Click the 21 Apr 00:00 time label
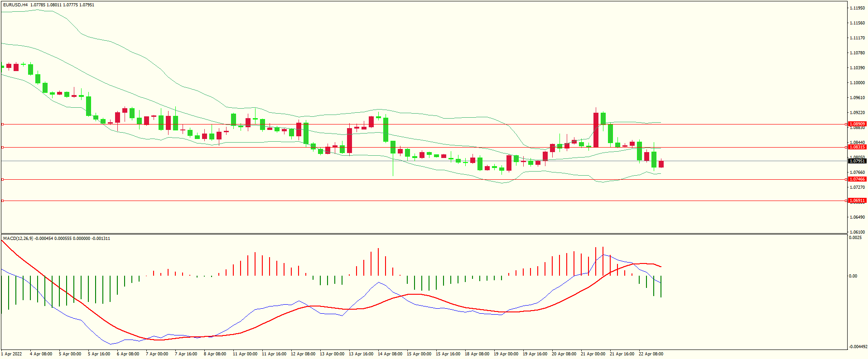 click(x=593, y=354)
